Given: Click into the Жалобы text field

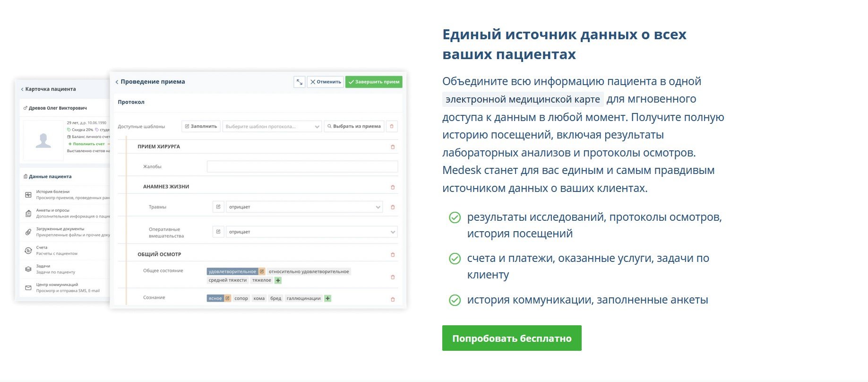Looking at the screenshot, I should pyautogui.click(x=302, y=166).
